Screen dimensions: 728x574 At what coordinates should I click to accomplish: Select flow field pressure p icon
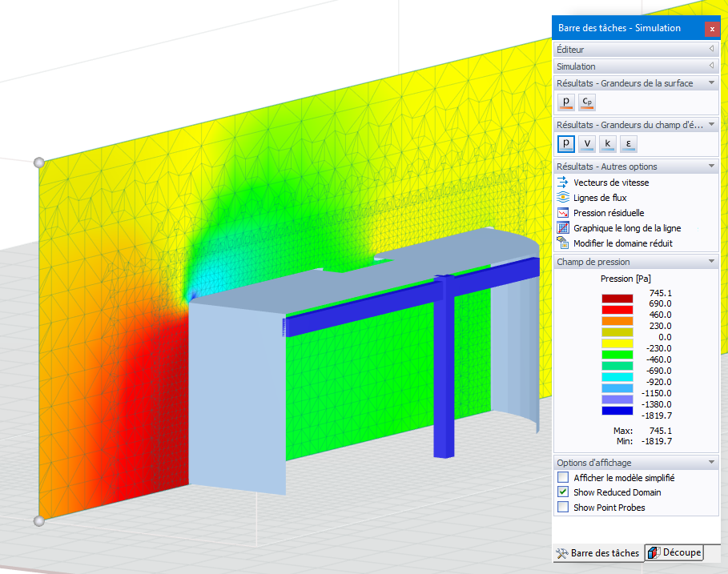(566, 144)
